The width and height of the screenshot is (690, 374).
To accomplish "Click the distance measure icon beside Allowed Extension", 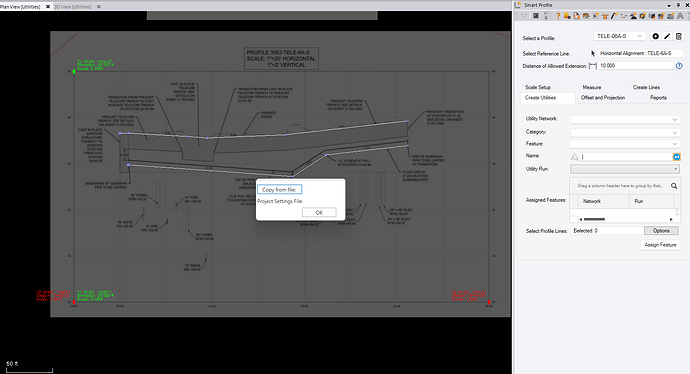I will (x=592, y=66).
